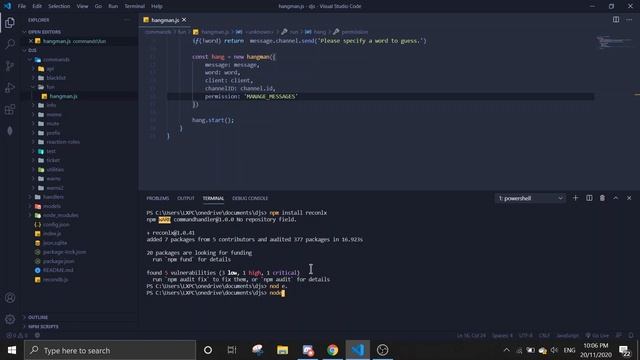The height and width of the screenshot is (360, 640).
Task: Split the terminal panel
Action: tap(589, 198)
